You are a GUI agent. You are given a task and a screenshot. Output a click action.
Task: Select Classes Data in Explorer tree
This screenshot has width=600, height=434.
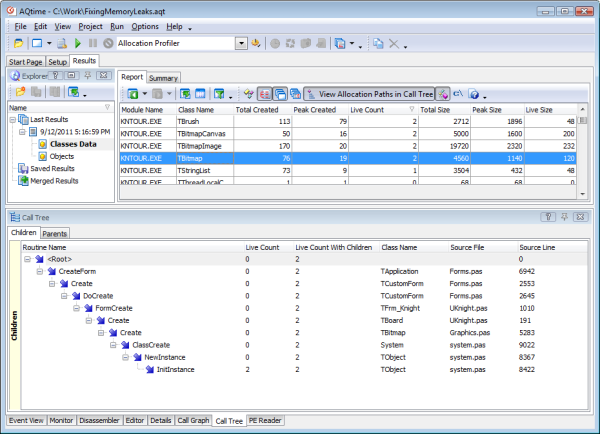(x=73, y=144)
